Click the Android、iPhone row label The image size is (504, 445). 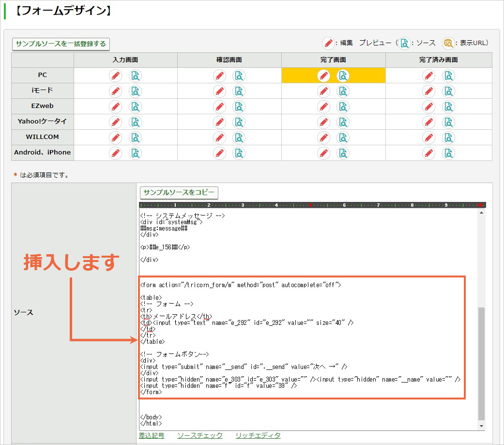[43, 153]
